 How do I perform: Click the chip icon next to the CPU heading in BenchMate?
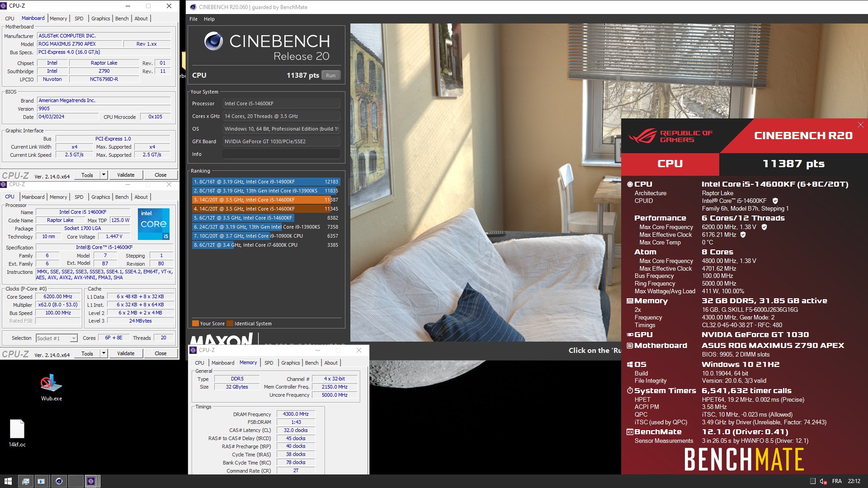coord(630,184)
